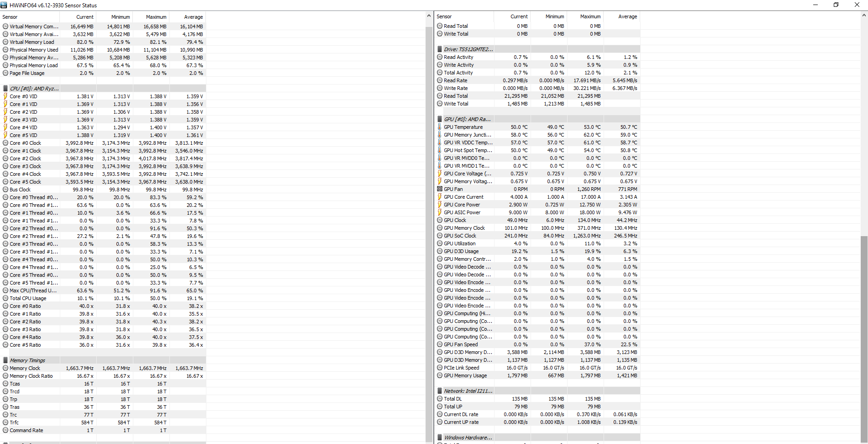
Task: Click the fan icon next to GPU Fan
Action: pyautogui.click(x=440, y=189)
